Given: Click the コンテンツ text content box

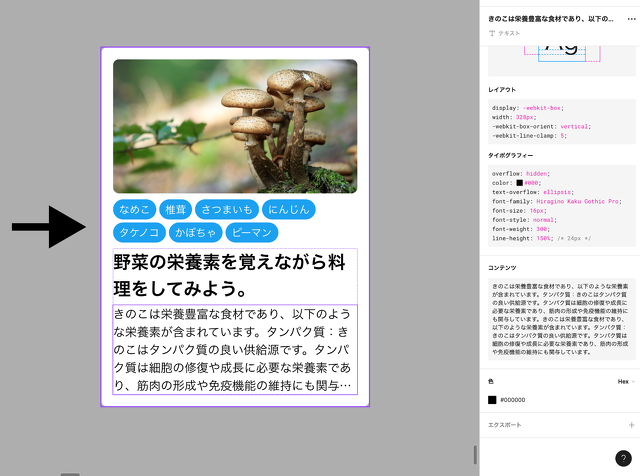Looking at the screenshot, I should point(562,319).
